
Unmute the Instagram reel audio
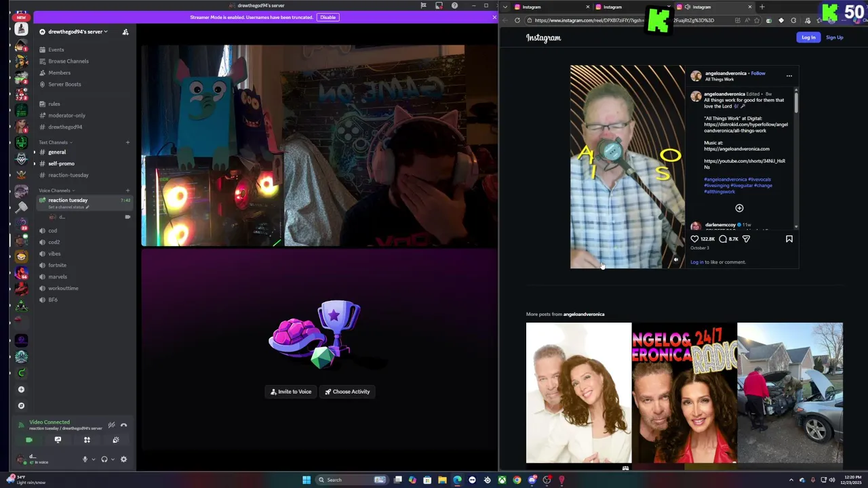[675, 260]
